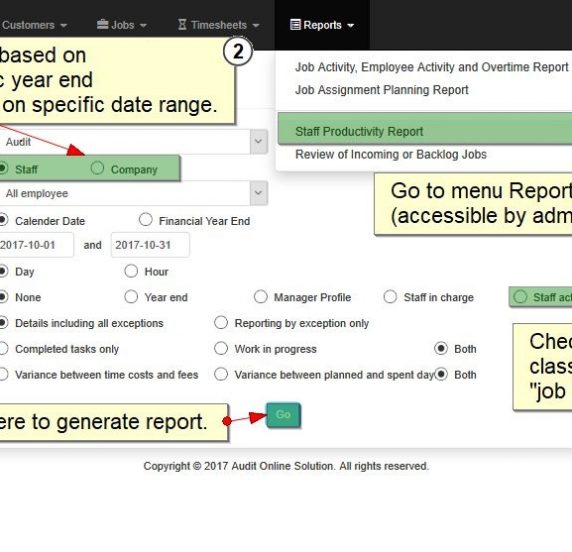Screen dimensions: 572x552
Task: Click the circled number 2 marker
Action: 238,51
